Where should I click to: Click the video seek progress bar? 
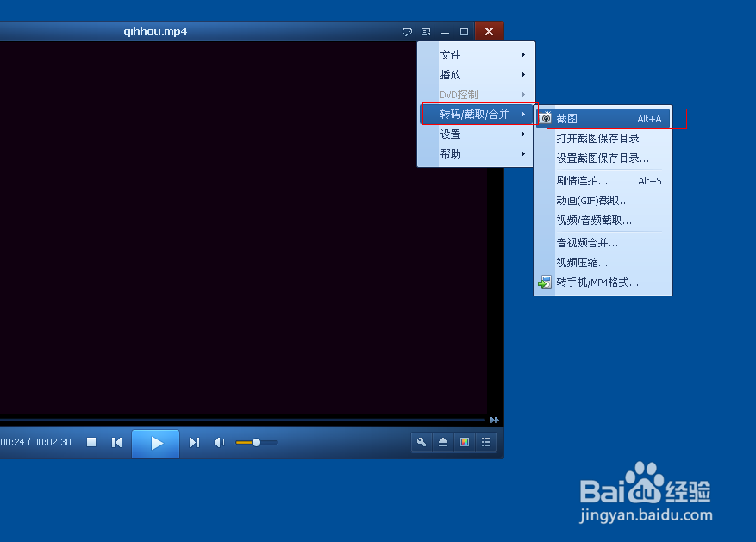(x=242, y=421)
